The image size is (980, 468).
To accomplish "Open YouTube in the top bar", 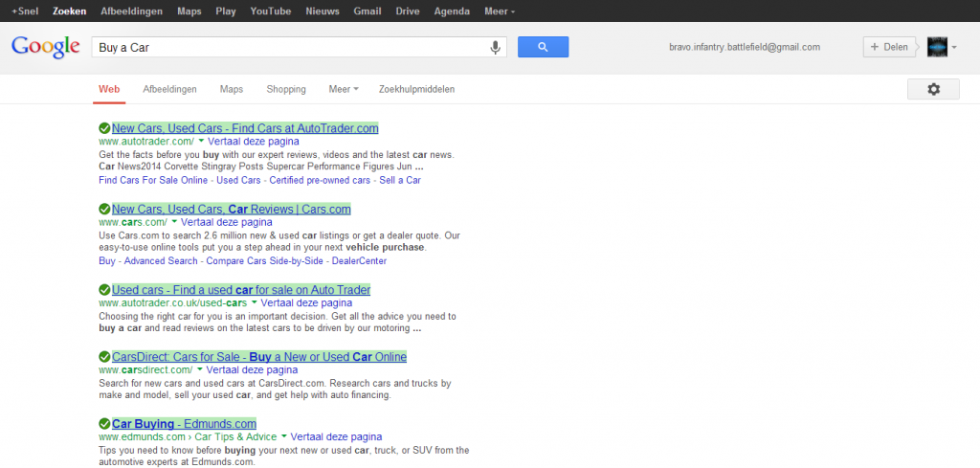I will 271,11.
